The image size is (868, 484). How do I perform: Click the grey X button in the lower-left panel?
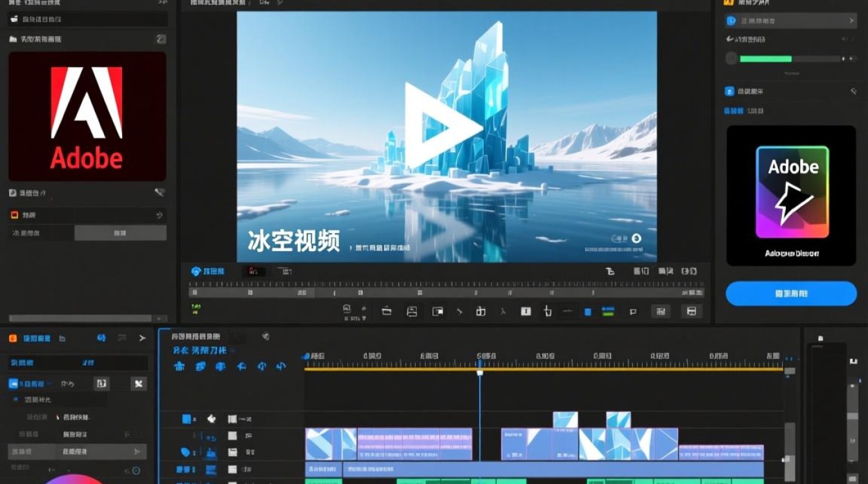[138, 384]
